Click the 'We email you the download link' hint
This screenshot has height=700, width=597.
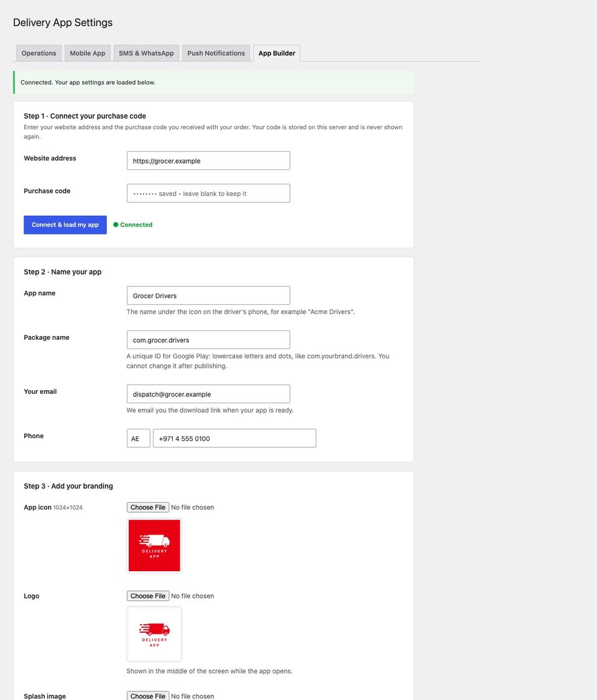[210, 410]
